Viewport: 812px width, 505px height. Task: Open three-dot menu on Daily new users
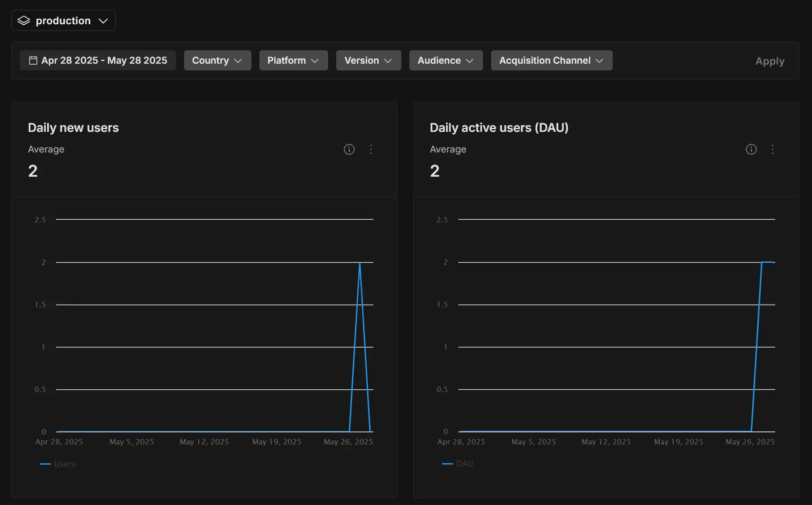[371, 149]
